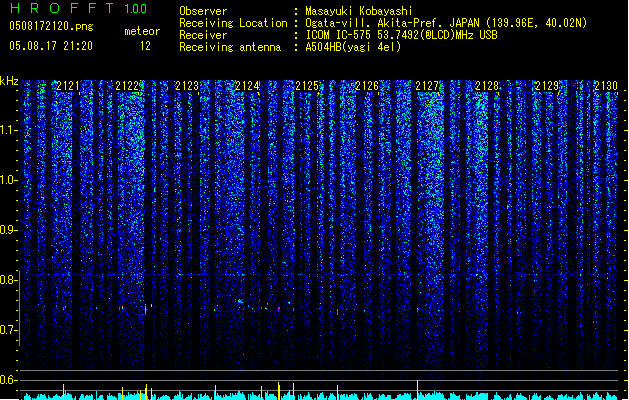Click the 2129 time marker
Screen dimensions: 629x400
point(547,86)
